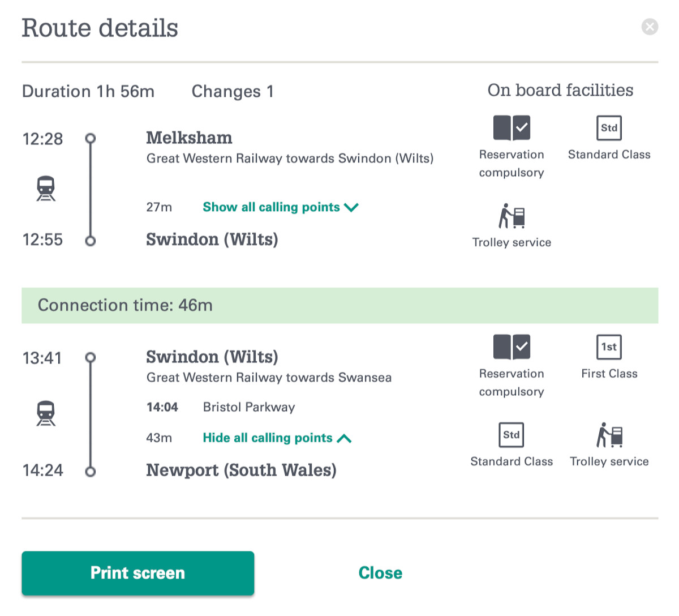Click the first leg's Trolley service icon
The height and width of the screenshot is (616, 679).
click(x=512, y=216)
